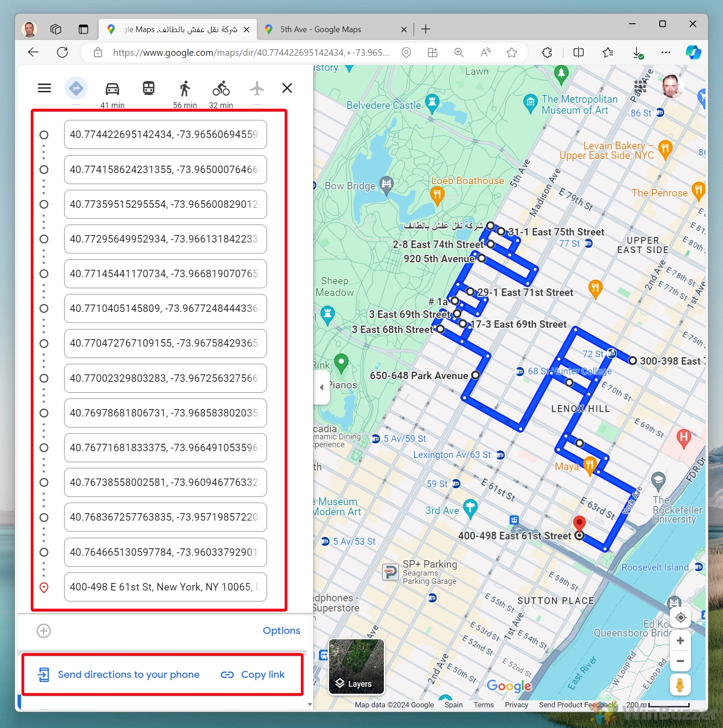Viewport: 723px width, 728px height.
Task: Close the directions panel
Action: 287,88
